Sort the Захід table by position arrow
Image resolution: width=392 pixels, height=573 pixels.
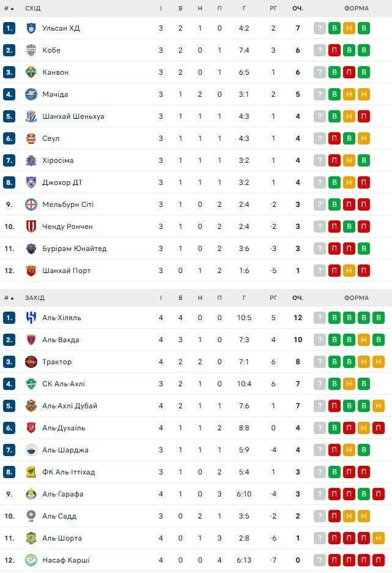[9, 298]
